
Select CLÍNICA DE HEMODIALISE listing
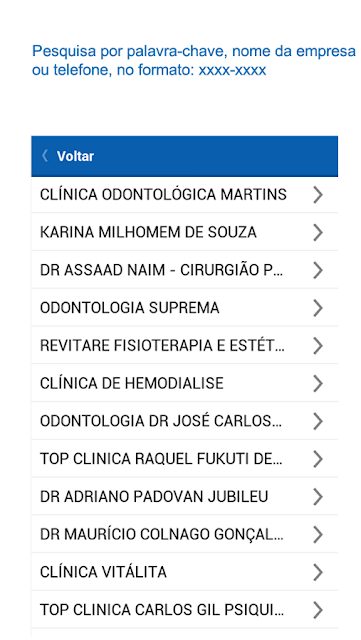[x=185, y=383]
